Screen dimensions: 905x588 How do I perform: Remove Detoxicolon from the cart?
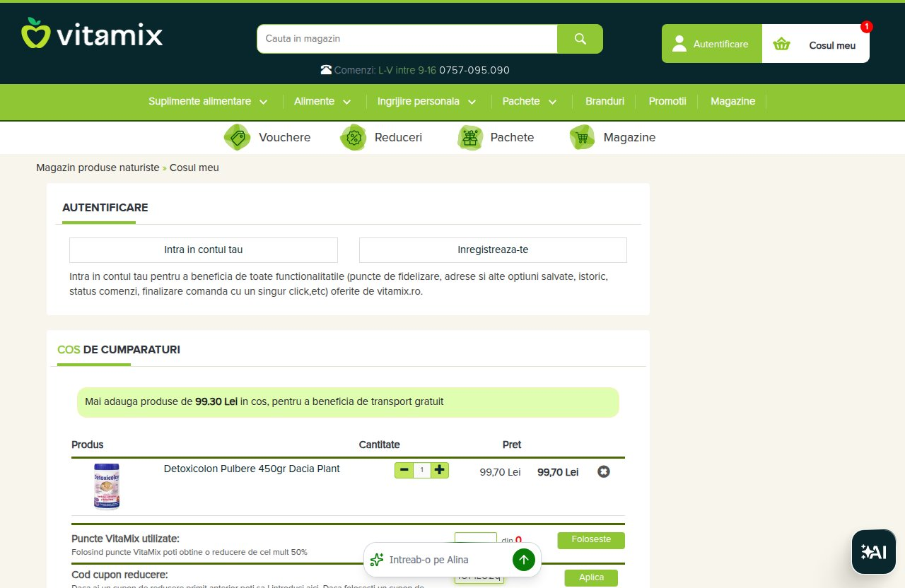click(604, 471)
